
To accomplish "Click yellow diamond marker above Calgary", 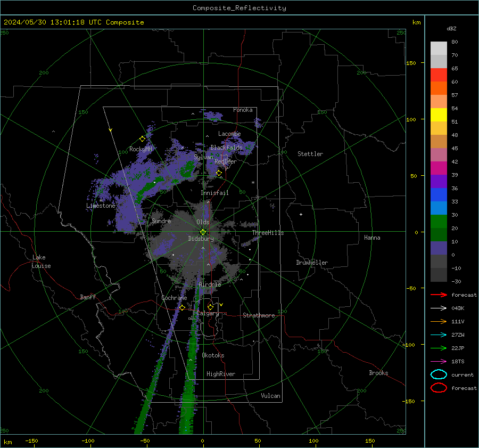I will 210,307.
